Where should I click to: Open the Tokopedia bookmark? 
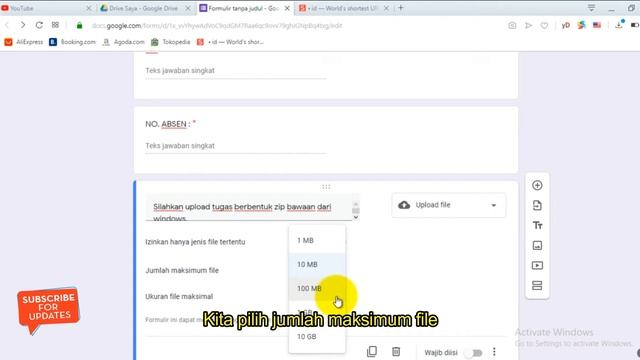[x=171, y=42]
